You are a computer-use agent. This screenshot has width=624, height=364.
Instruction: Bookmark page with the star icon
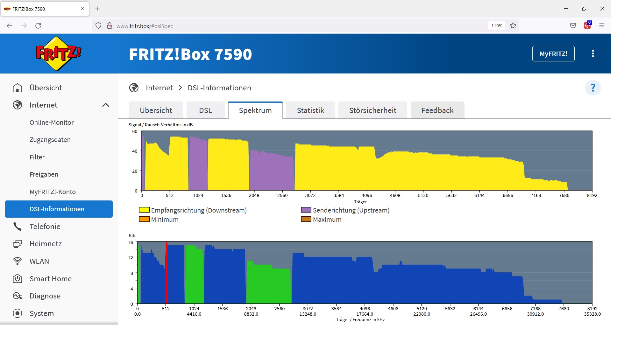click(x=513, y=26)
